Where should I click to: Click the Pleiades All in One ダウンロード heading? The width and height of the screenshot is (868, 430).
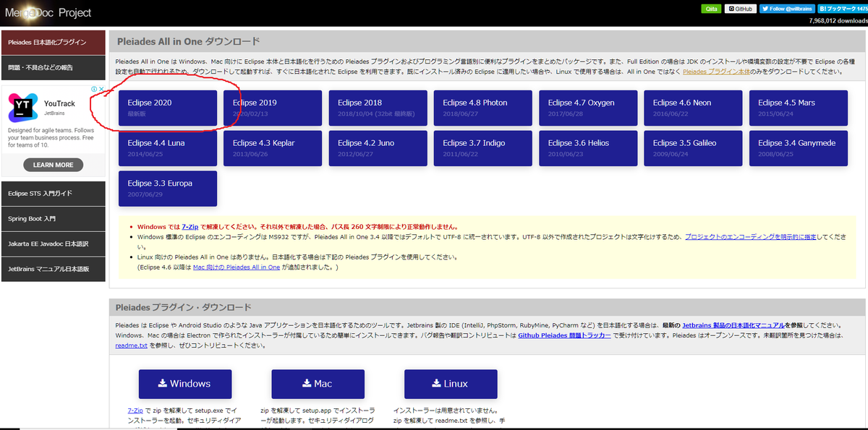pyautogui.click(x=188, y=41)
